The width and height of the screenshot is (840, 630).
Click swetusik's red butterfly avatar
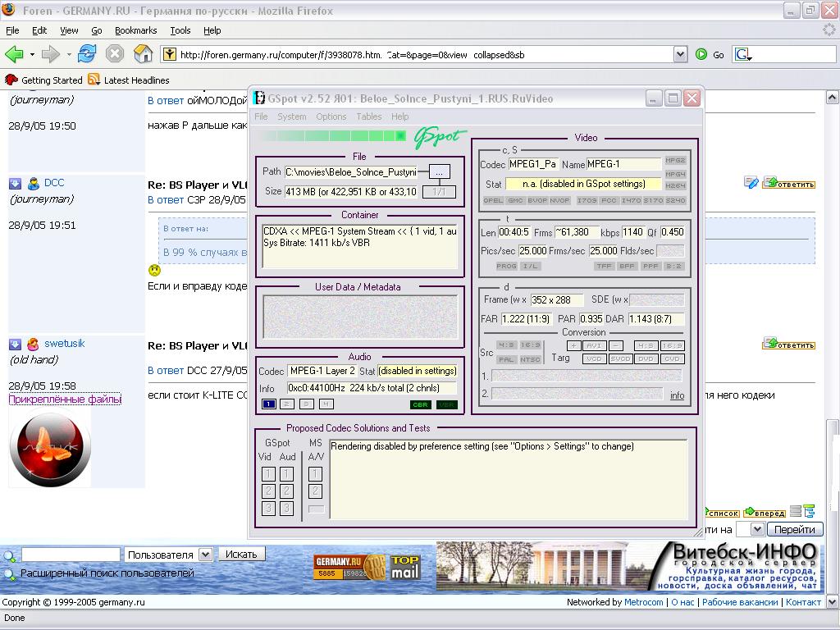coord(50,449)
